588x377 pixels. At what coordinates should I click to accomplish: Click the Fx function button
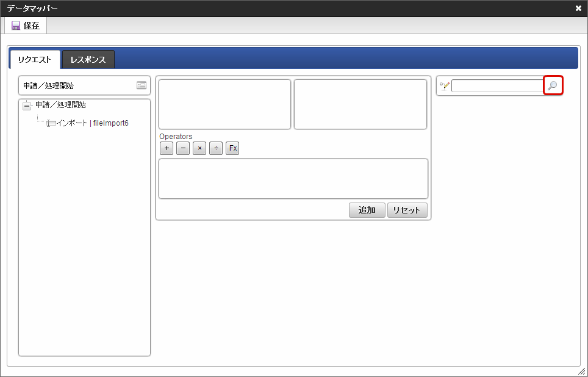(x=232, y=148)
